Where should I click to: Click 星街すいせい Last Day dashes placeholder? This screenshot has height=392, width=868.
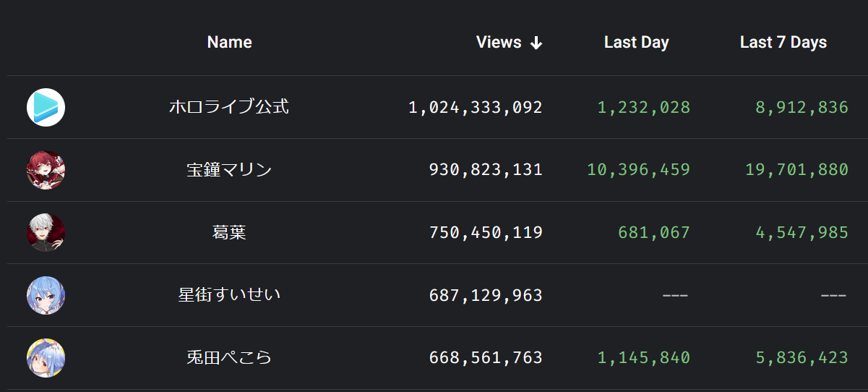[675, 295]
